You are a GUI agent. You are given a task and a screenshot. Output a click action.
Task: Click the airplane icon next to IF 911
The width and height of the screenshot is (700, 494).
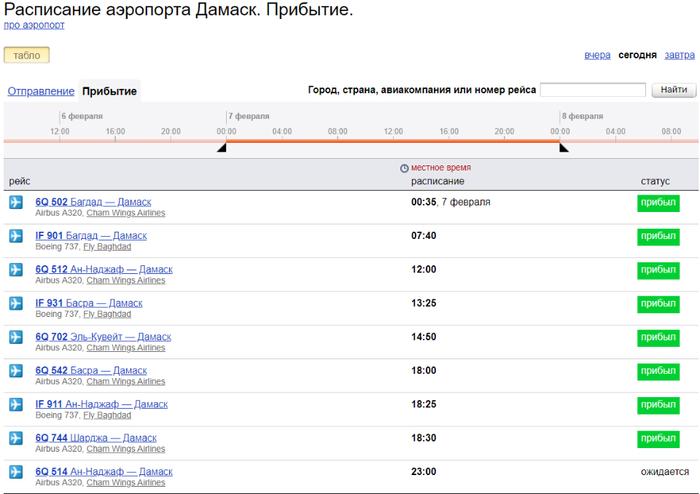tap(15, 404)
